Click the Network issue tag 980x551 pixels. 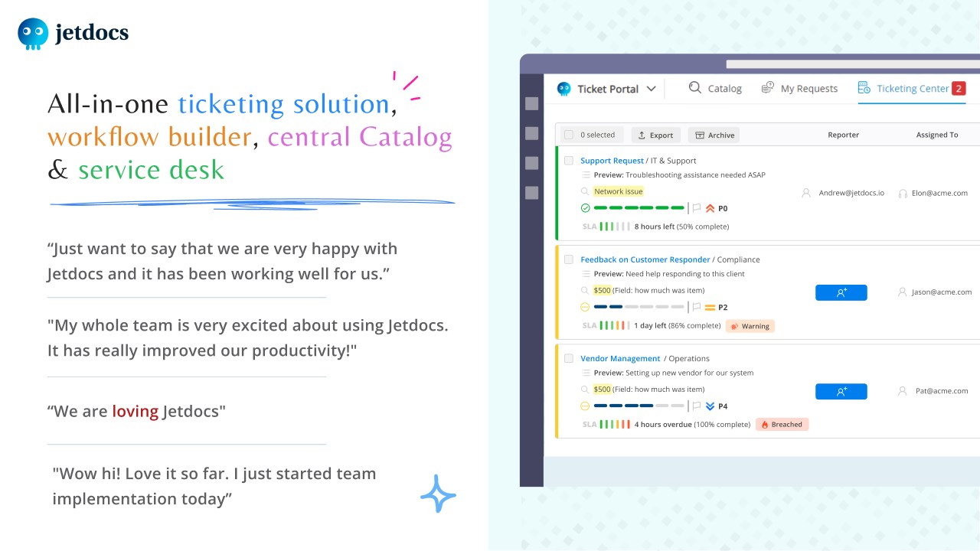(619, 191)
